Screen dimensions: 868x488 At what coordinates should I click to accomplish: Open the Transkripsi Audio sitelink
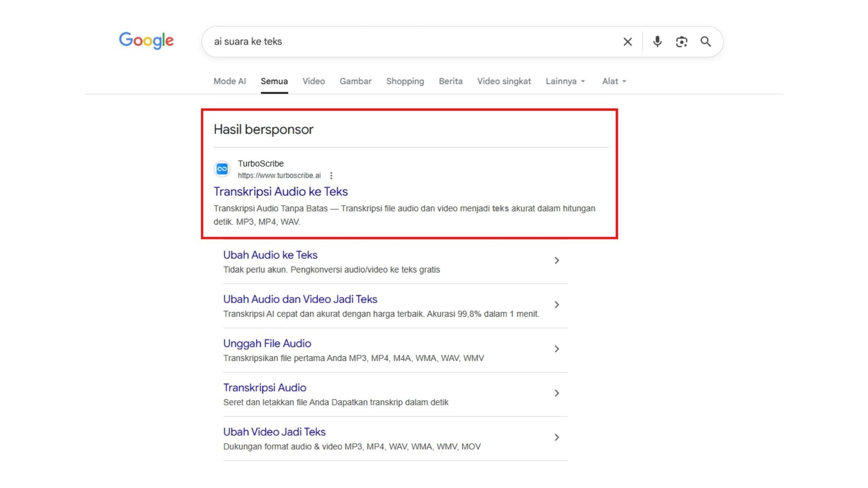pyautogui.click(x=264, y=388)
